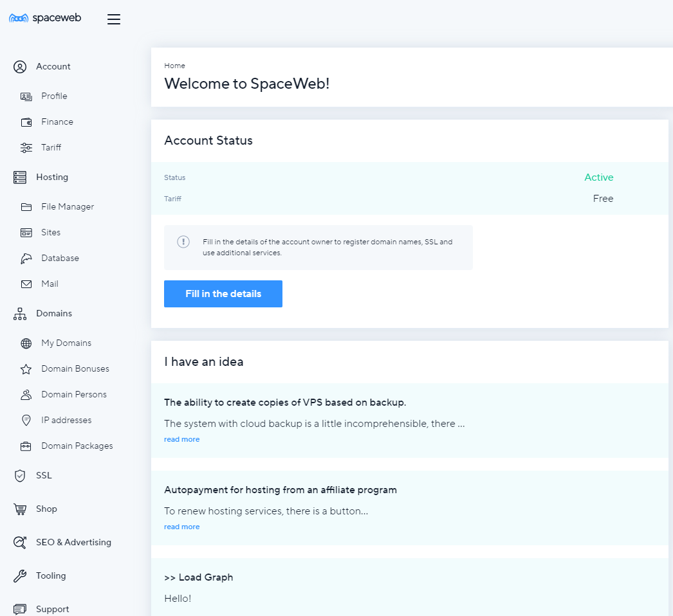Open SEO & Advertising section
Screen dimensions: 673x616
click(x=73, y=543)
